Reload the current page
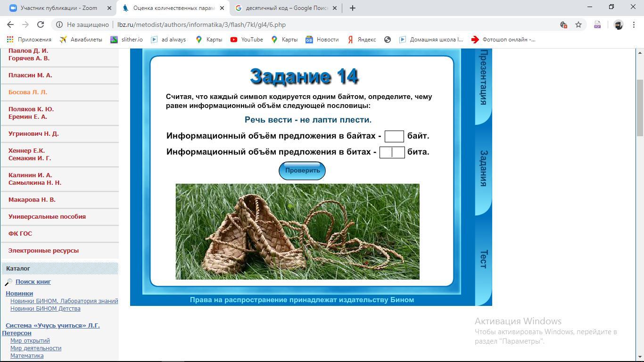Image resolution: width=644 pixels, height=362 pixels. click(x=41, y=25)
